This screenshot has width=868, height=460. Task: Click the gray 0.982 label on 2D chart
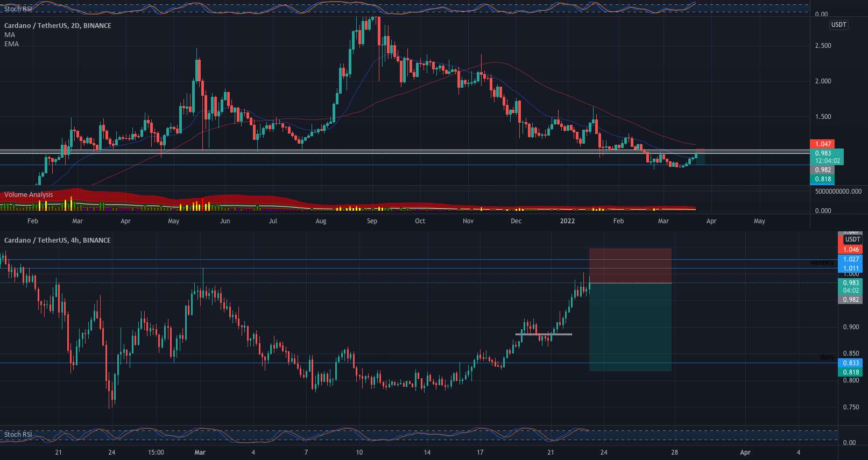[822, 170]
